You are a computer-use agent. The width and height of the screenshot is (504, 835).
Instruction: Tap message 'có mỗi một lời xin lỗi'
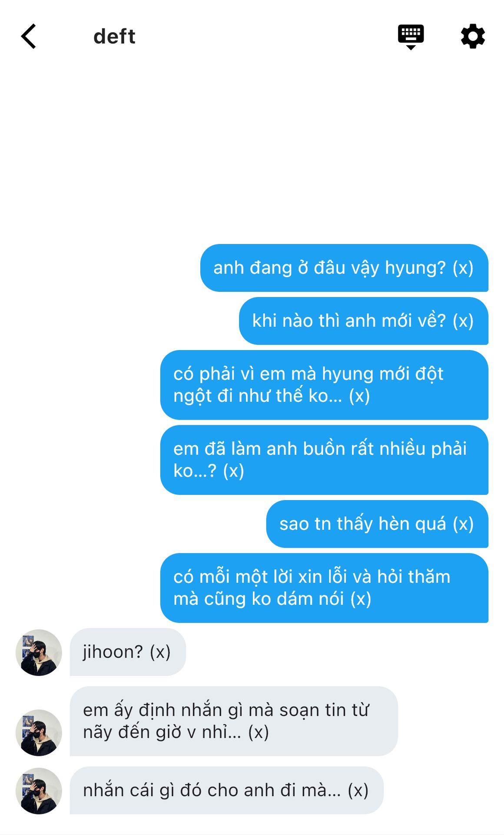click(x=324, y=588)
